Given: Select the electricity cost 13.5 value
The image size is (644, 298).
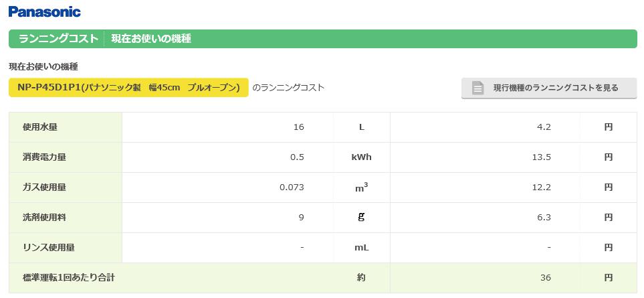Looking at the screenshot, I should coord(541,157).
